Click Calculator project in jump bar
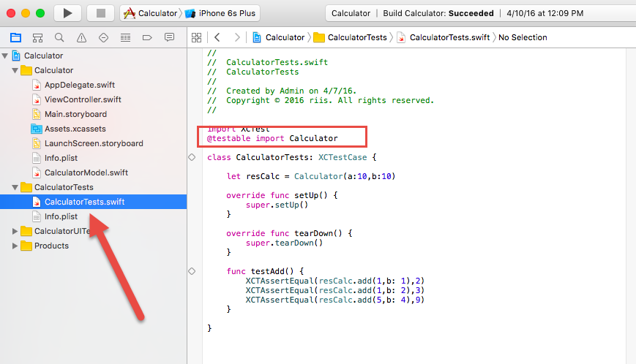This screenshot has width=636, height=364. coord(278,38)
